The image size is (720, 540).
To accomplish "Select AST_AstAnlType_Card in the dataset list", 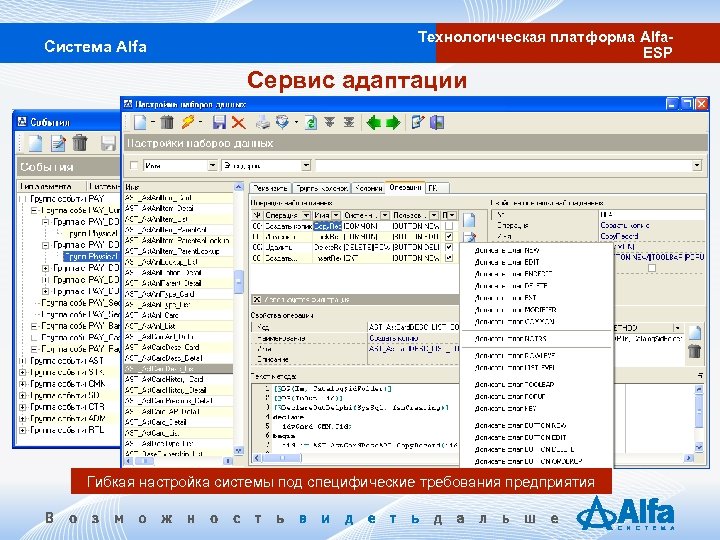I will point(178,294).
